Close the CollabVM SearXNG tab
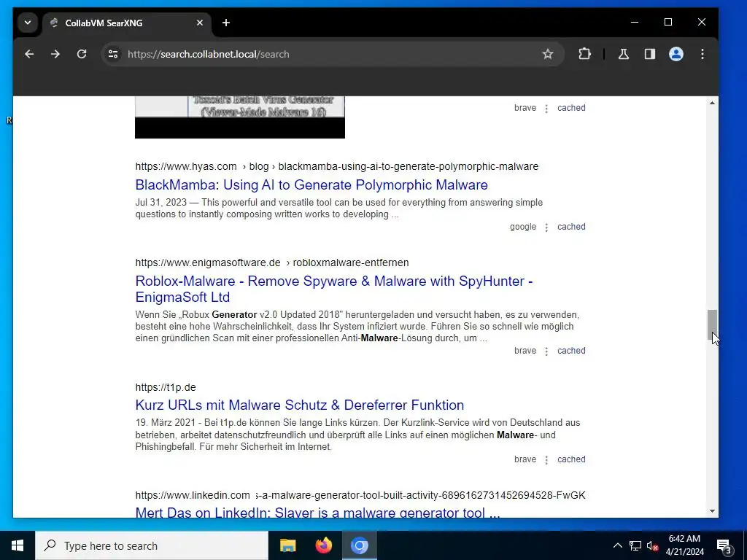Viewport: 747px width, 560px height. point(200,23)
